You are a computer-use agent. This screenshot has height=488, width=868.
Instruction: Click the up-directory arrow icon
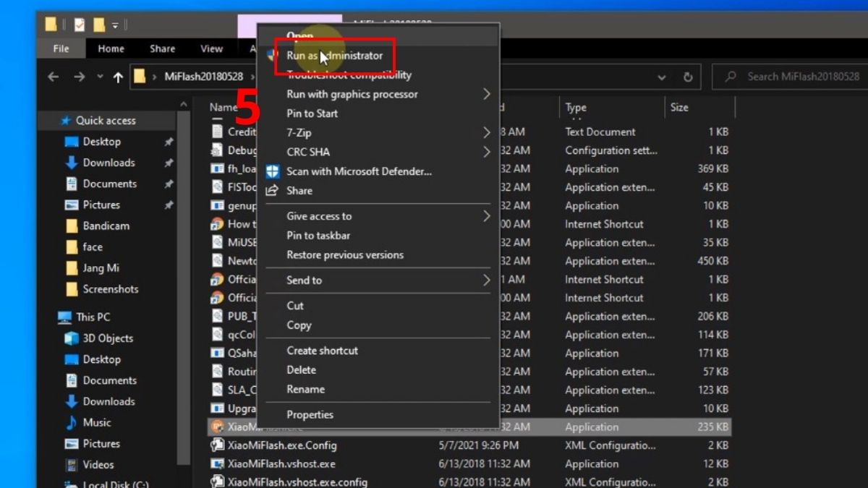click(x=118, y=77)
